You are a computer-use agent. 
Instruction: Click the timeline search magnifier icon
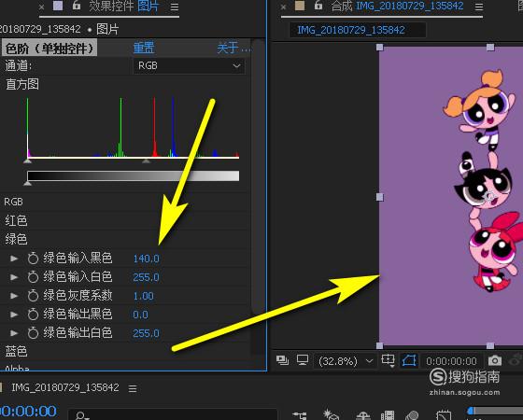(x=81, y=416)
